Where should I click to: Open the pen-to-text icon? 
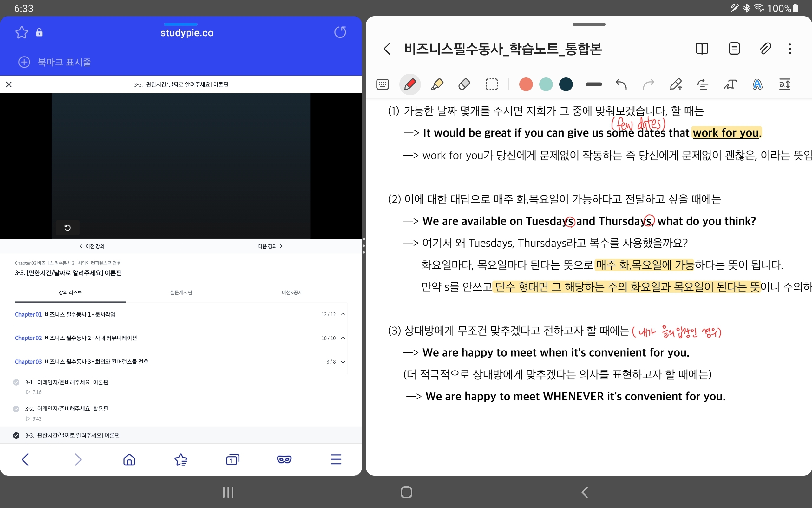pos(676,84)
